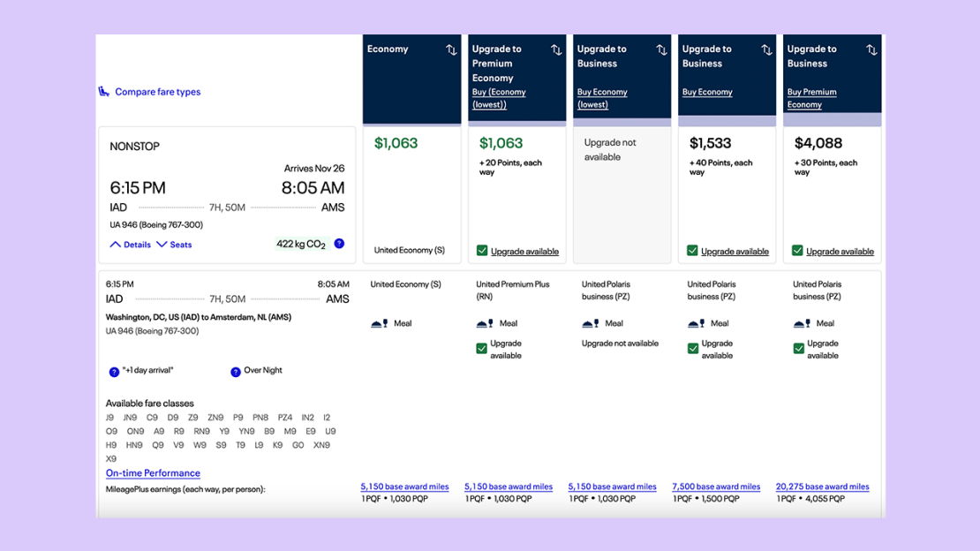The height and width of the screenshot is (551, 980).
Task: Toggle Upgrade available checkbox on $4,088 fare
Action: tap(797, 251)
